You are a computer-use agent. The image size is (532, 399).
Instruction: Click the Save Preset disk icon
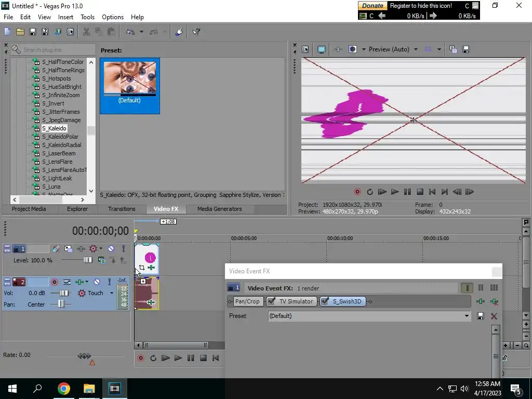click(x=481, y=316)
